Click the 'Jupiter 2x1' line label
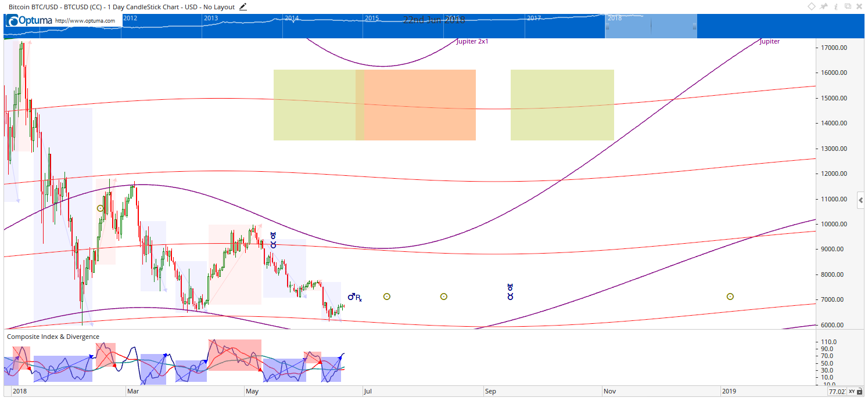Viewport: 868px width, 401px height. click(x=472, y=42)
